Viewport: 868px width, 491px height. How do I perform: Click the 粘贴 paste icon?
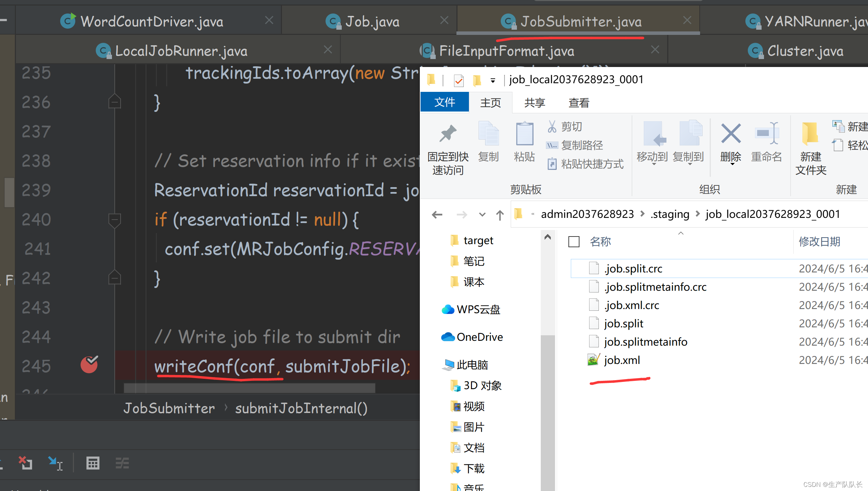(524, 133)
